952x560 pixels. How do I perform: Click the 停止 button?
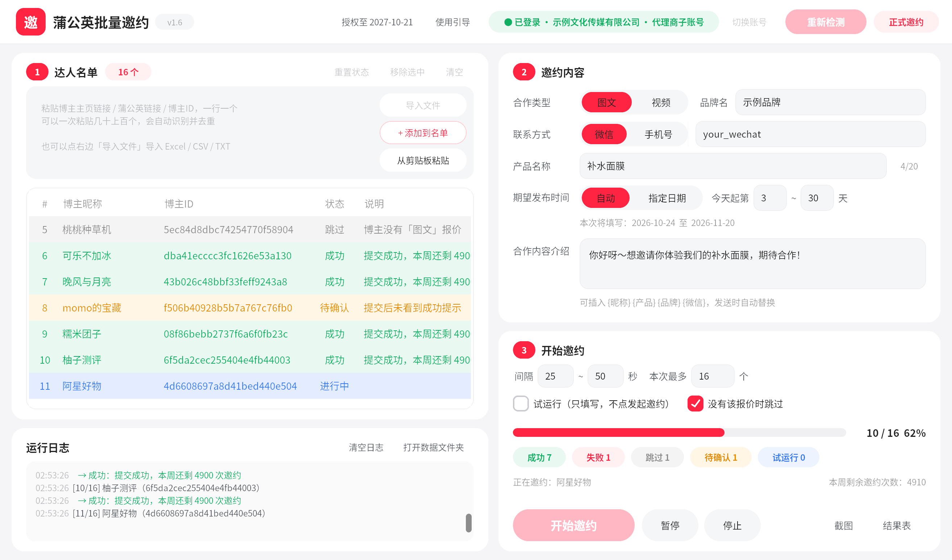click(x=732, y=525)
